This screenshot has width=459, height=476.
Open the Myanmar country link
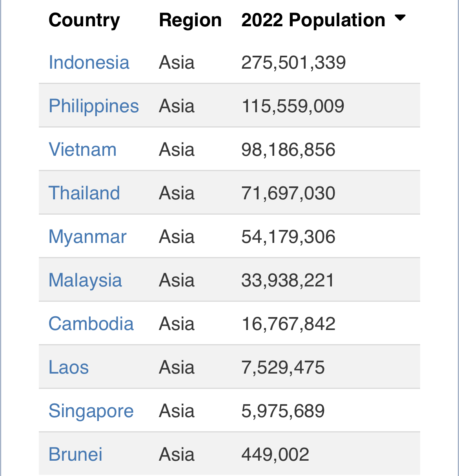point(87,237)
